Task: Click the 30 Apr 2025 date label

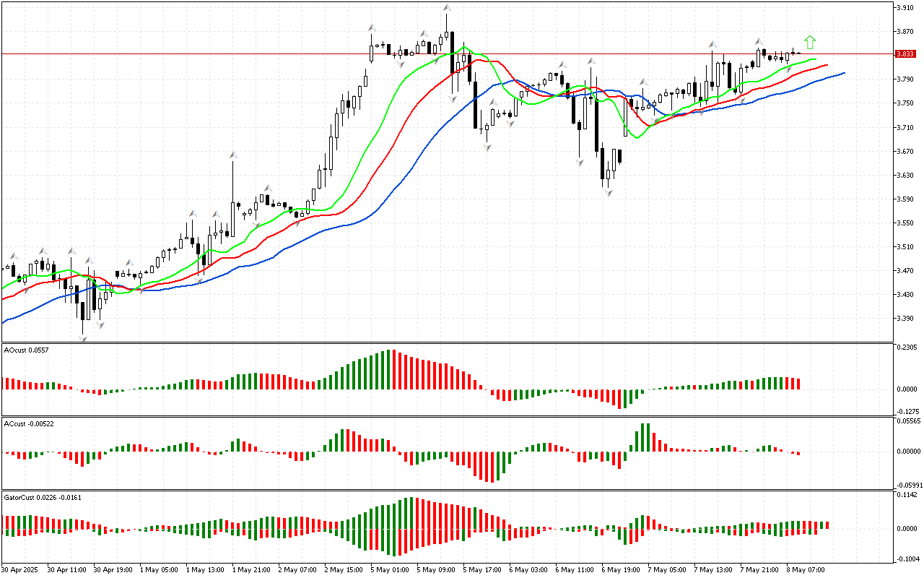Action: [x=21, y=569]
